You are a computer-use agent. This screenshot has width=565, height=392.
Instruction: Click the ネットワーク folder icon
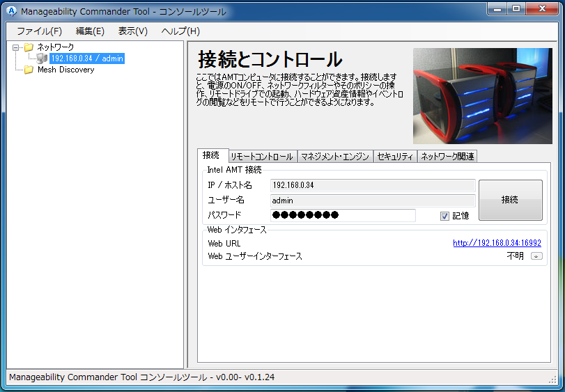29,47
